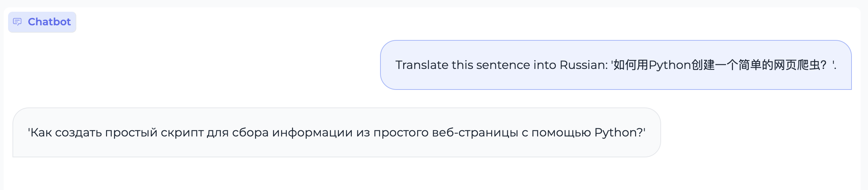This screenshot has height=190, width=868.
Task: Click the word 'Как' in the reply
Action: point(41,132)
